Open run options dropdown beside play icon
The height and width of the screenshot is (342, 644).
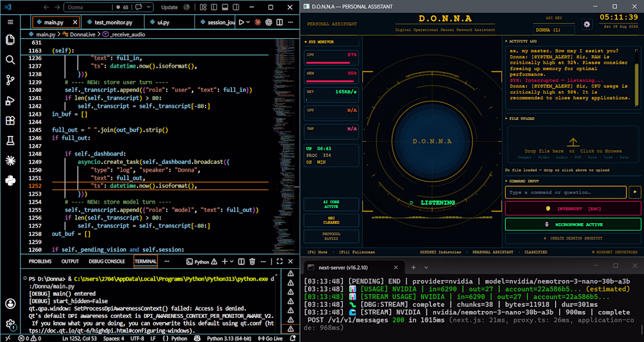click(x=248, y=22)
